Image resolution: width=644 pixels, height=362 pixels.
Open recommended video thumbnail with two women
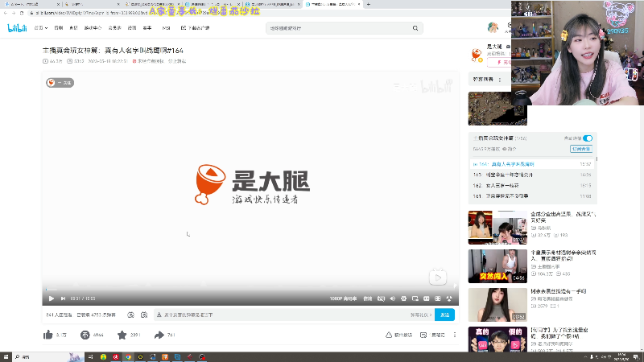click(x=497, y=228)
